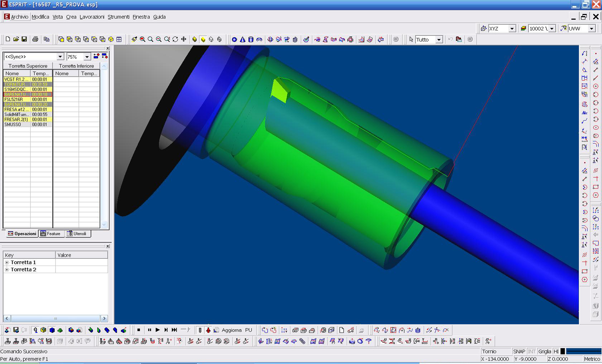
Task: Stop the simulation with Stop button
Action: pos(139,330)
